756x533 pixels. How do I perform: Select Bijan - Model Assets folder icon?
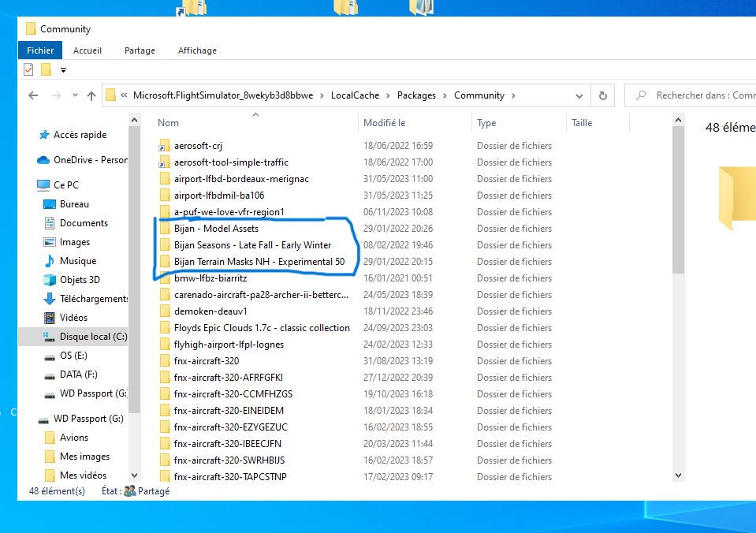(165, 228)
